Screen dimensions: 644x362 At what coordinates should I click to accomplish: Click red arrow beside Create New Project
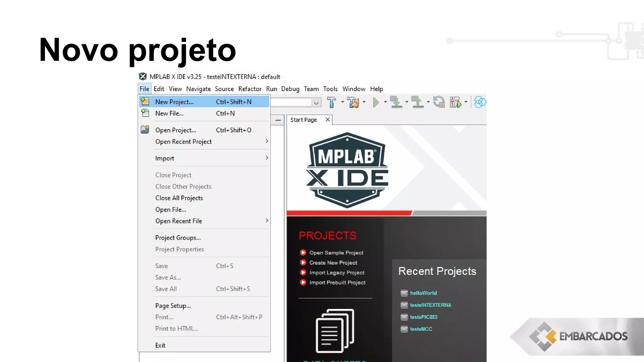point(303,262)
